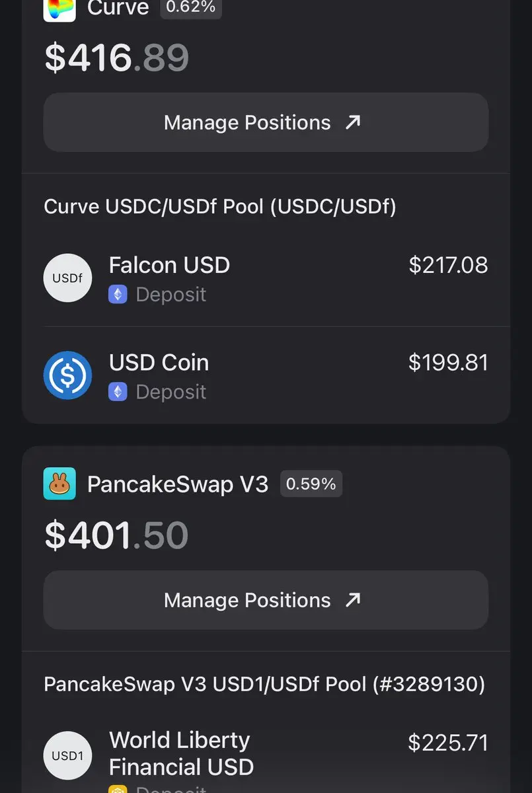Select the Curve USDC/USDf Pool heading
Screen dimensions: 532x793
pos(220,207)
